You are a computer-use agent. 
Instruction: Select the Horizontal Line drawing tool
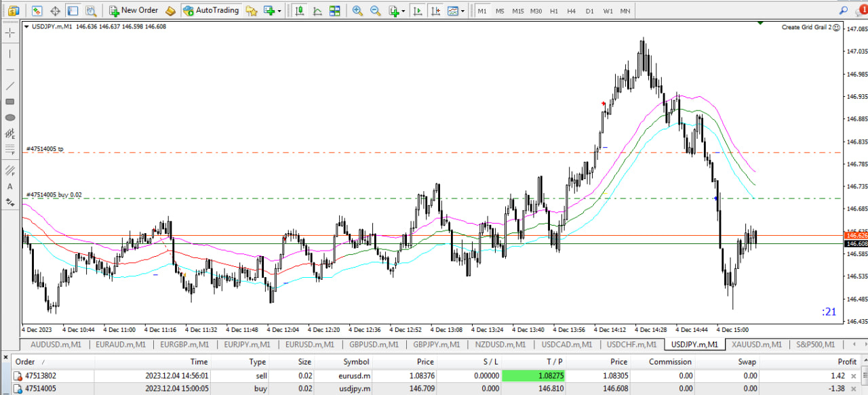point(10,70)
